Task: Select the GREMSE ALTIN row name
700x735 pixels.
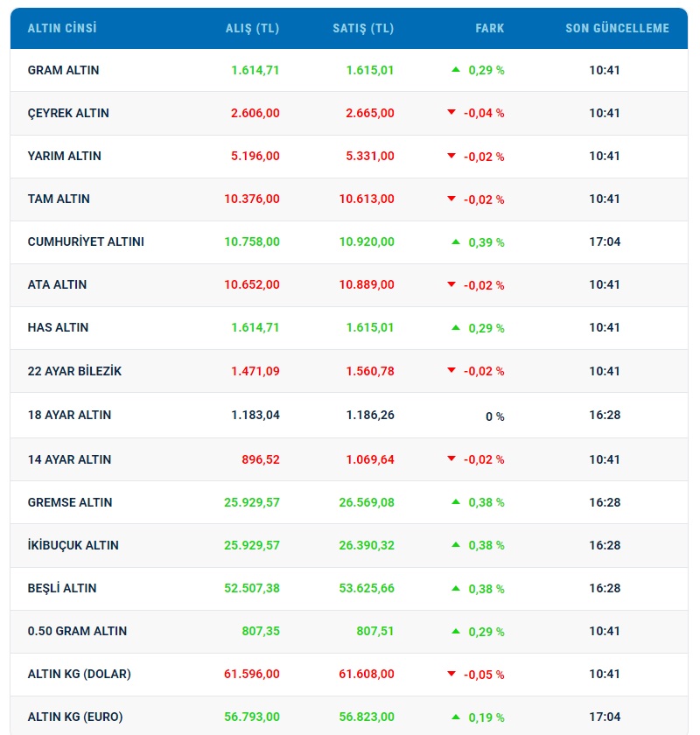Action: click(70, 502)
